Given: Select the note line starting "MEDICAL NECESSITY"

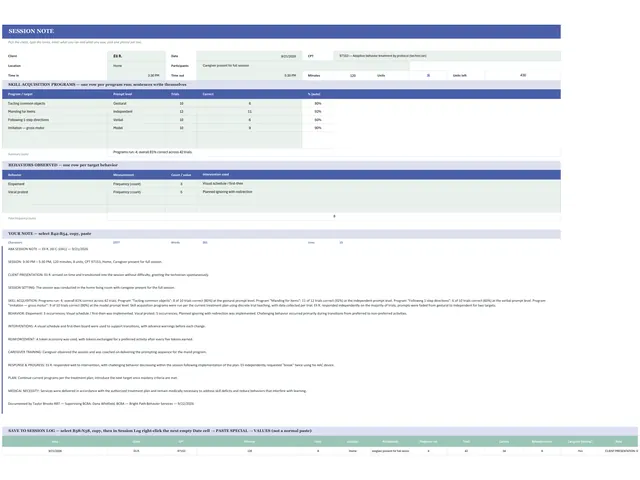Looking at the screenshot, I should click(157, 391).
